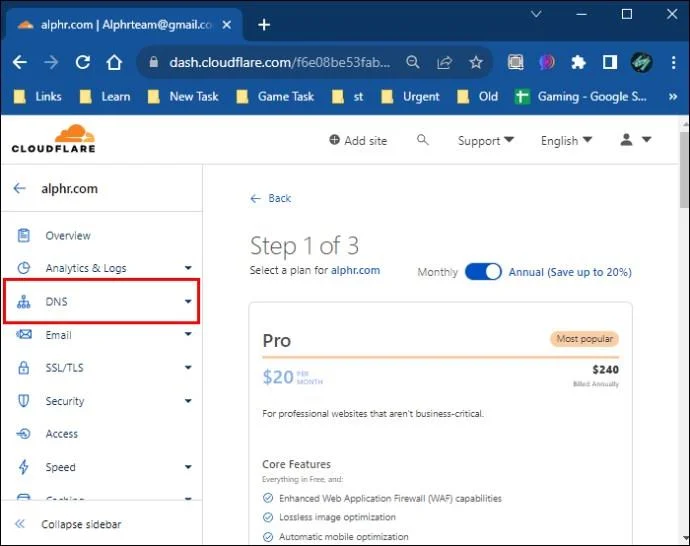Image resolution: width=690 pixels, height=546 pixels.
Task: Click the browser forward arrow
Action: coord(51,62)
